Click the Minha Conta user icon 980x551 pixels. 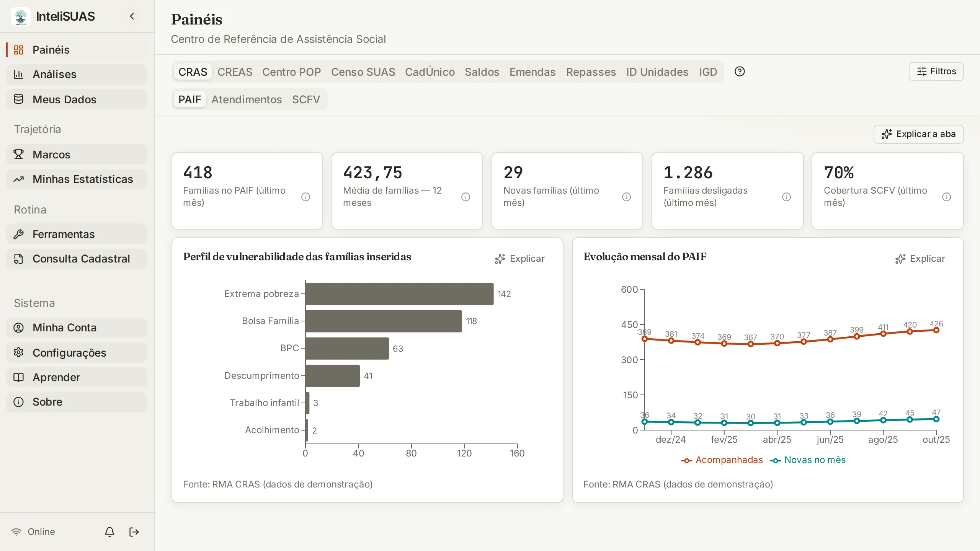[x=18, y=328]
